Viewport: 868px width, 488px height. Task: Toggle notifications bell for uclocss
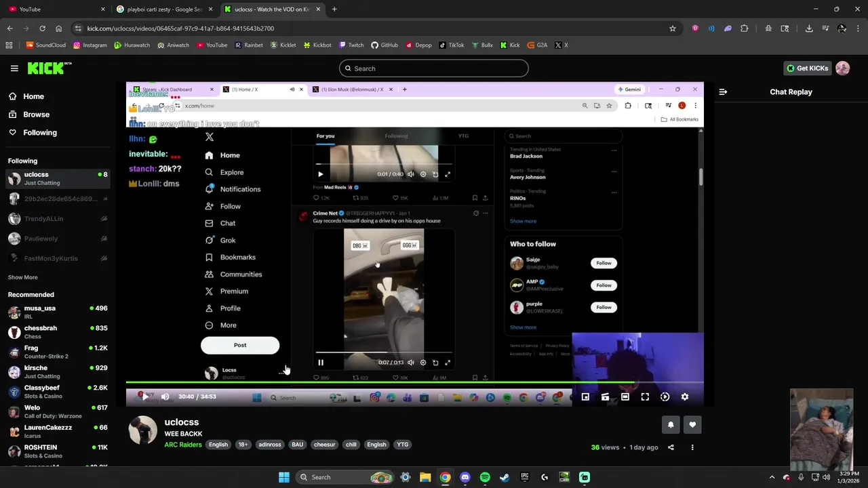point(671,425)
